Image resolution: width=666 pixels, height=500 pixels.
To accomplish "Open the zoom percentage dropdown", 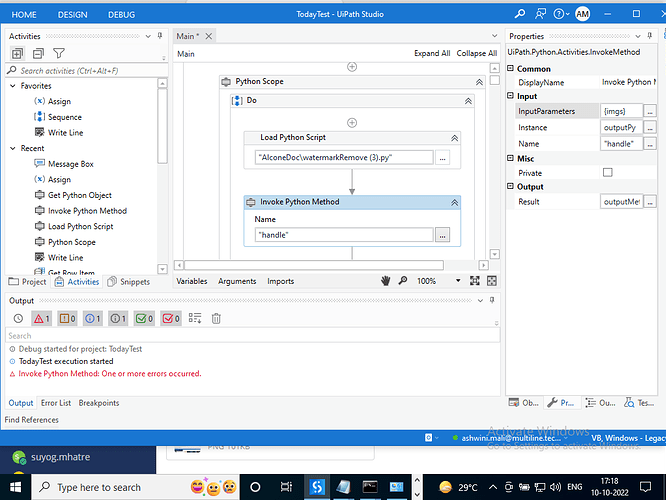I will click(x=458, y=281).
